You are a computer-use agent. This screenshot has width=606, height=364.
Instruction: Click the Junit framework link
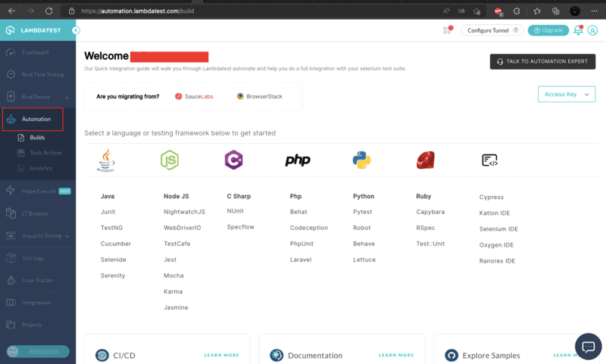108,212
